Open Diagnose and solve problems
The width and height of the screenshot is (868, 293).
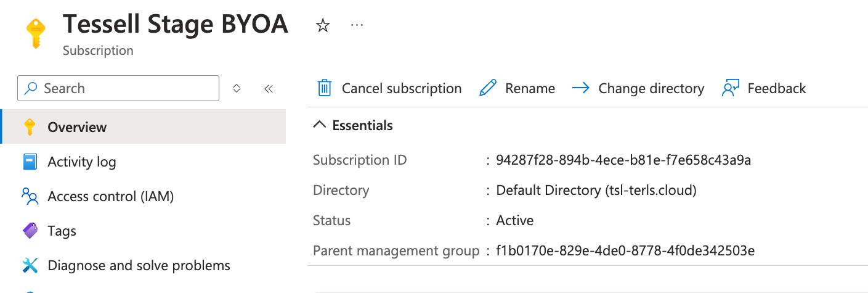point(139,265)
